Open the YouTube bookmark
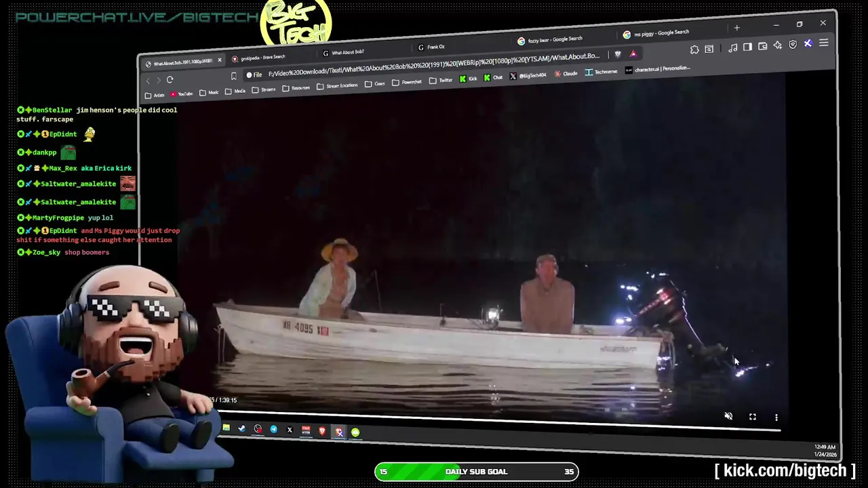Screen dimensions: 868x488 coord(182,94)
